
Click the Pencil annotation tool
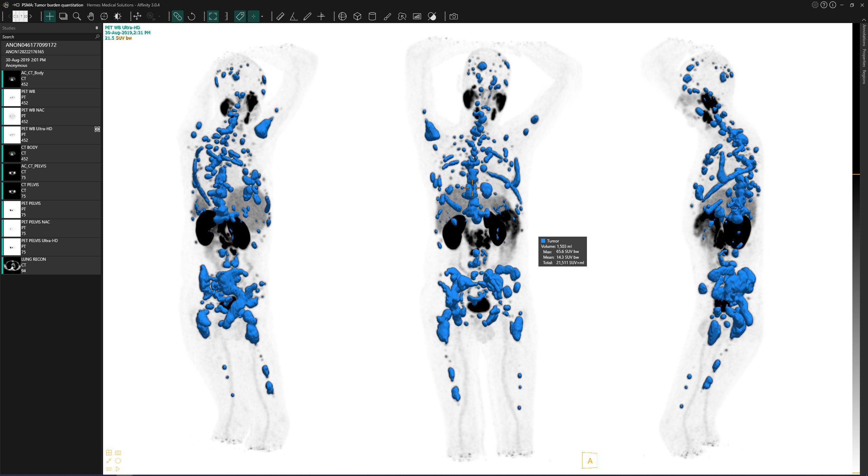(307, 16)
